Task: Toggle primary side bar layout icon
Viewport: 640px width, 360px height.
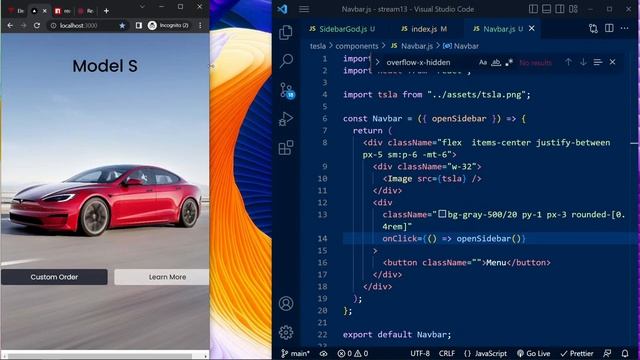Action: (533, 9)
